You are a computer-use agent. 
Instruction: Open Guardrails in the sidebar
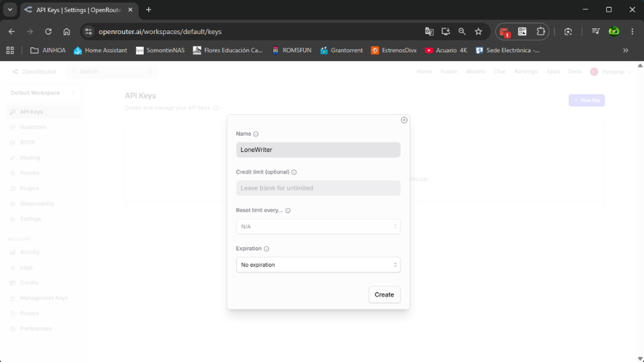point(43,127)
